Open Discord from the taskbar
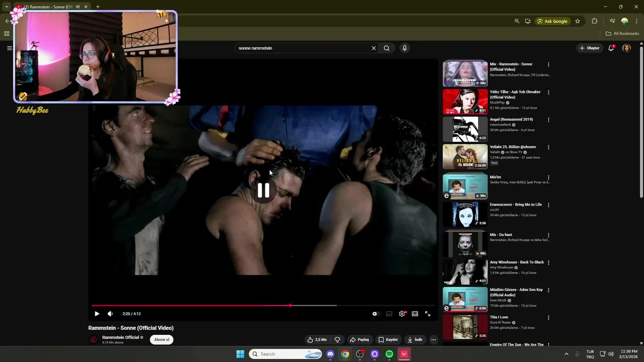The width and height of the screenshot is (644, 362). pyautogui.click(x=330, y=354)
